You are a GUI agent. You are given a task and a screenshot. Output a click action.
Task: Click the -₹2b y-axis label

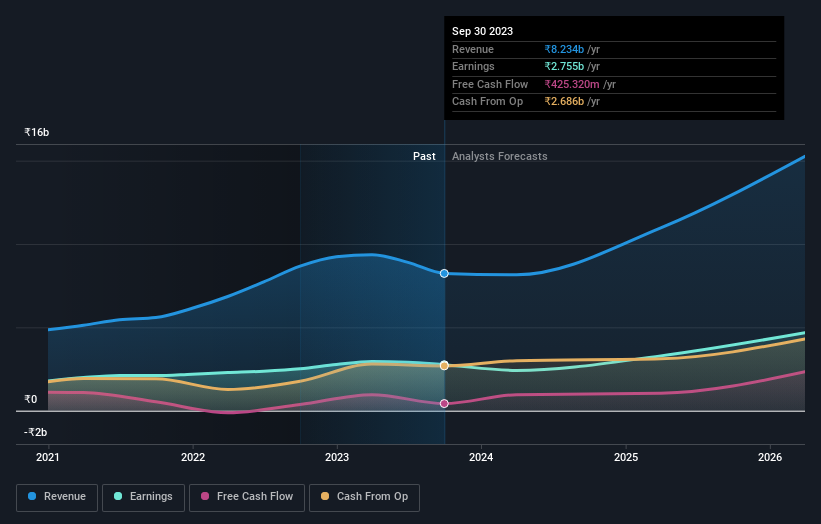point(36,432)
